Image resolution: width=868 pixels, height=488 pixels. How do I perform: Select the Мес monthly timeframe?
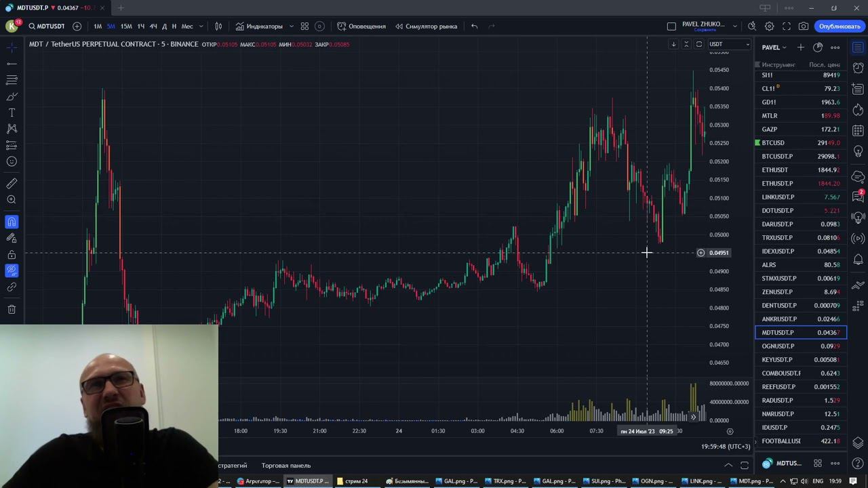click(187, 26)
